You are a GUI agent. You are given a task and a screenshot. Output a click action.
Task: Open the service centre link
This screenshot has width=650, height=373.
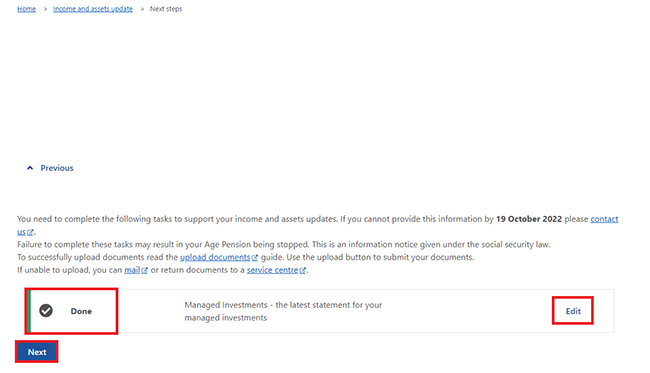[x=272, y=270]
